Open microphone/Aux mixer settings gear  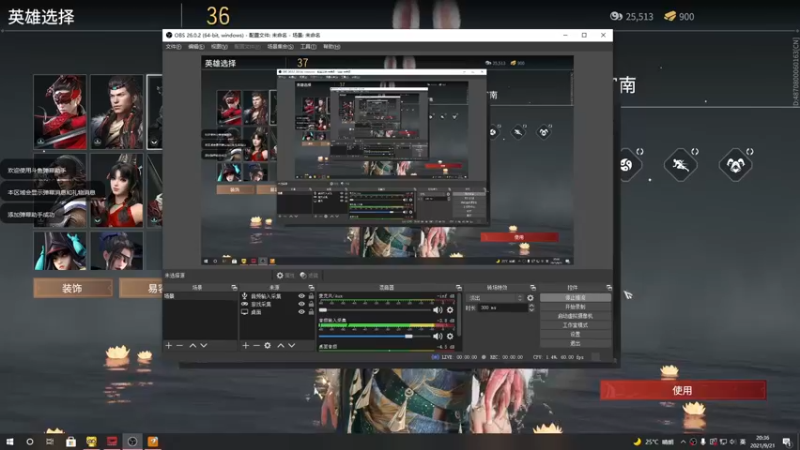tap(450, 310)
